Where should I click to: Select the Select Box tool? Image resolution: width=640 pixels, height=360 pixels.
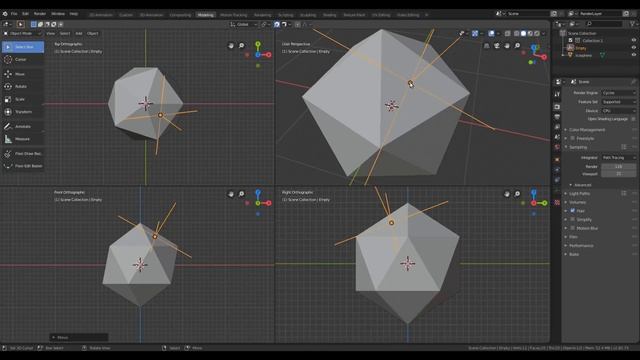23,47
